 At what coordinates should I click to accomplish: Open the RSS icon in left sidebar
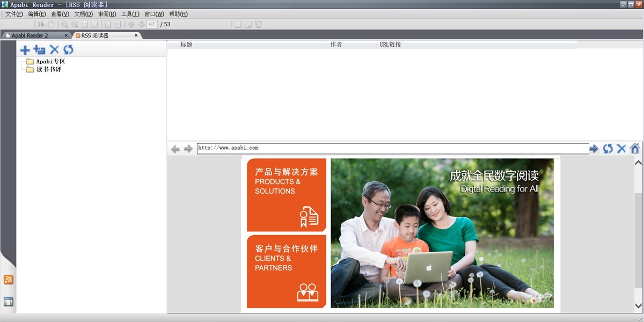tap(9, 279)
